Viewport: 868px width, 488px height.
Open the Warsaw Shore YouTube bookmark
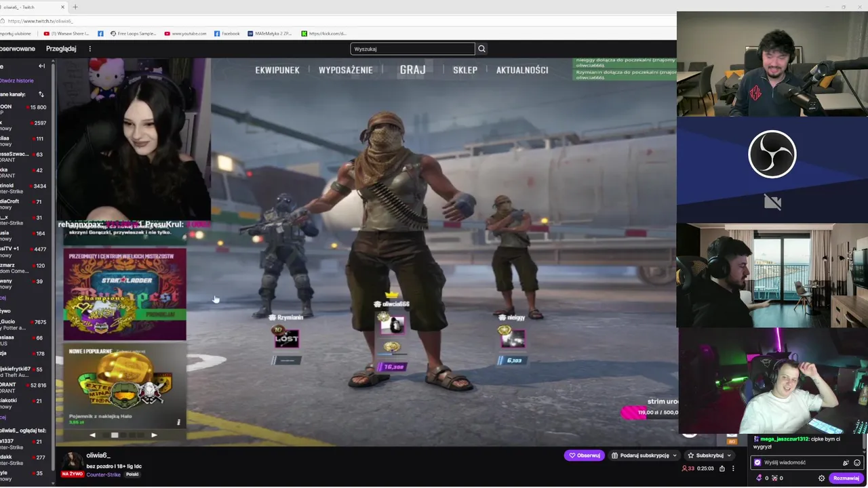(x=66, y=33)
